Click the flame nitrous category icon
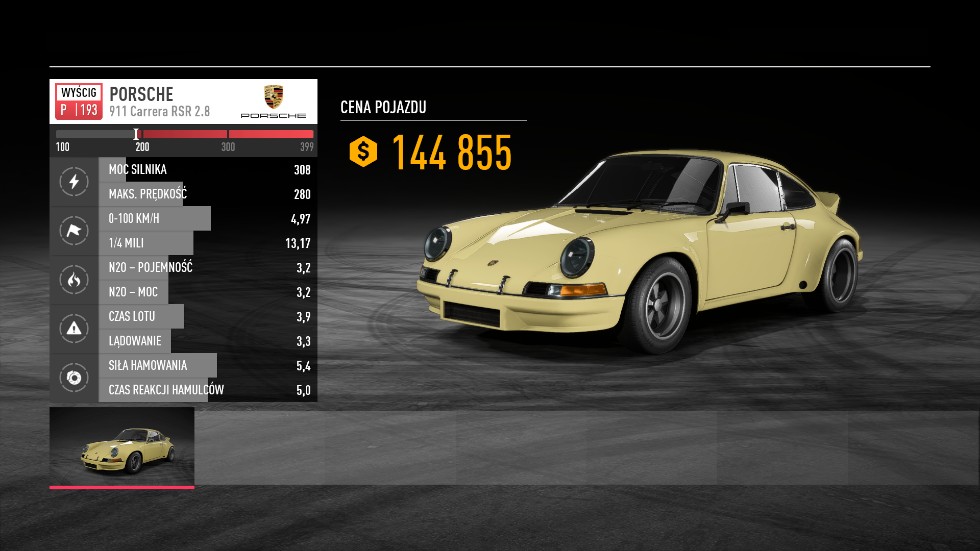Image resolution: width=980 pixels, height=551 pixels. pos(74,280)
